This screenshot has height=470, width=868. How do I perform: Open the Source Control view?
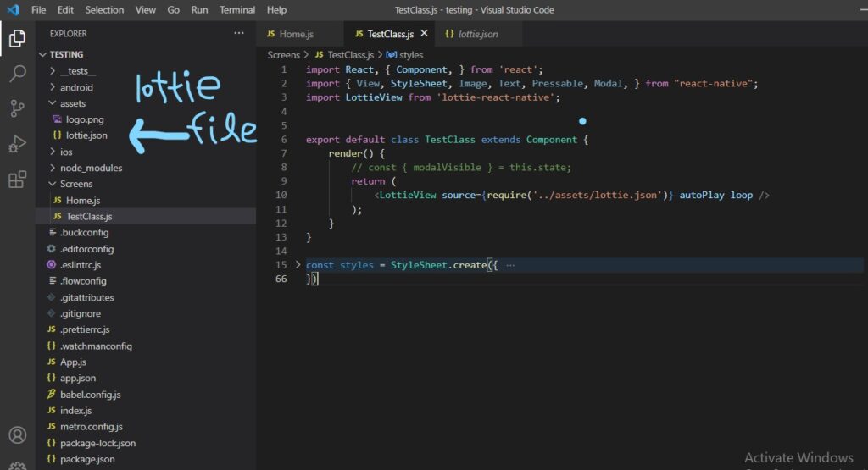pyautogui.click(x=17, y=108)
